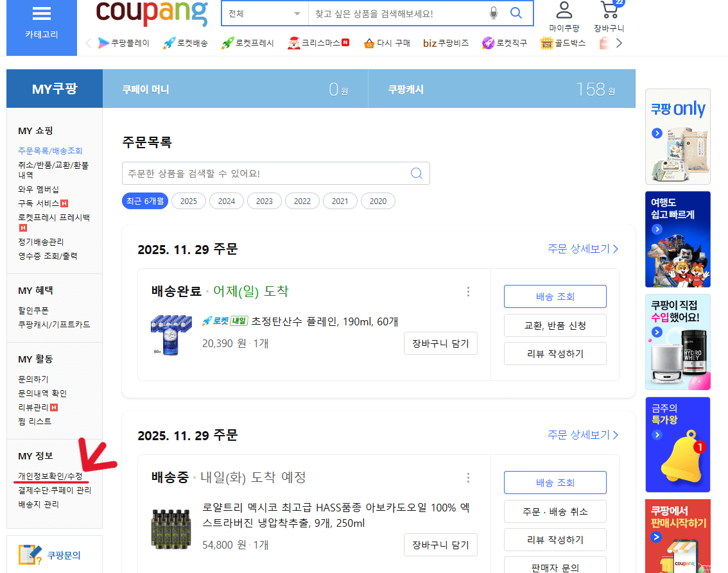Open the 초정탄산수 product thumbnail

tap(171, 335)
